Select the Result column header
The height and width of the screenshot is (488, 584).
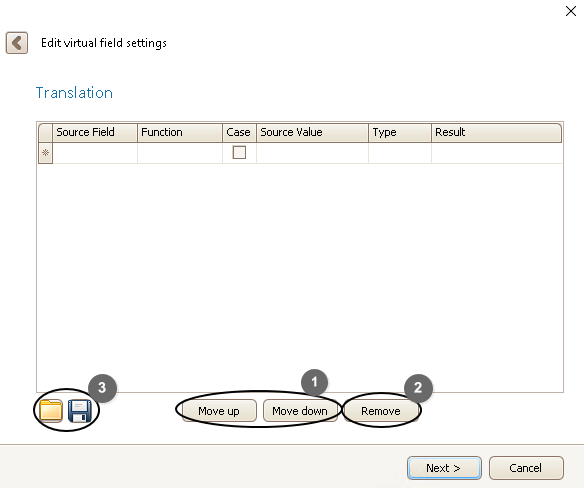tap(496, 133)
